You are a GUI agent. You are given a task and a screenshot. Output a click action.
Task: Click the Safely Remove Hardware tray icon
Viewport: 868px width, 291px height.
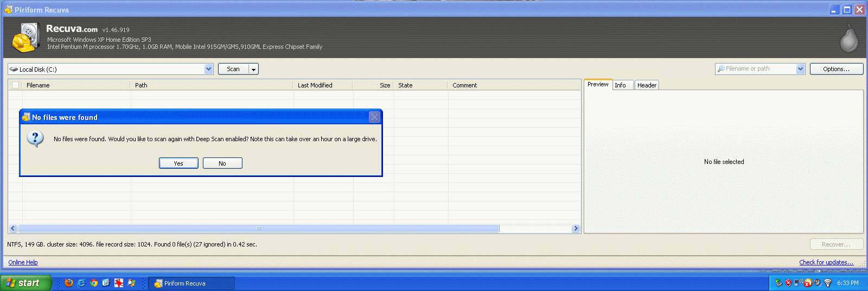point(779,283)
